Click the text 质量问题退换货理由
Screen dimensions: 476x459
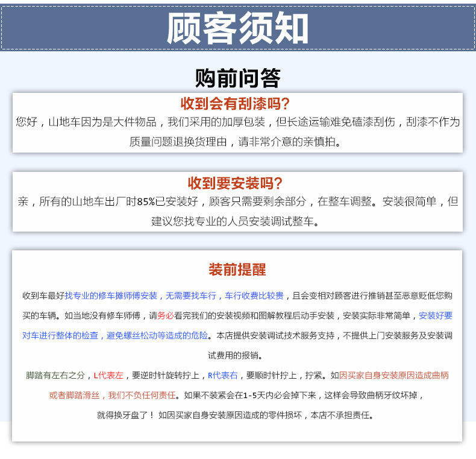[x=178, y=142]
